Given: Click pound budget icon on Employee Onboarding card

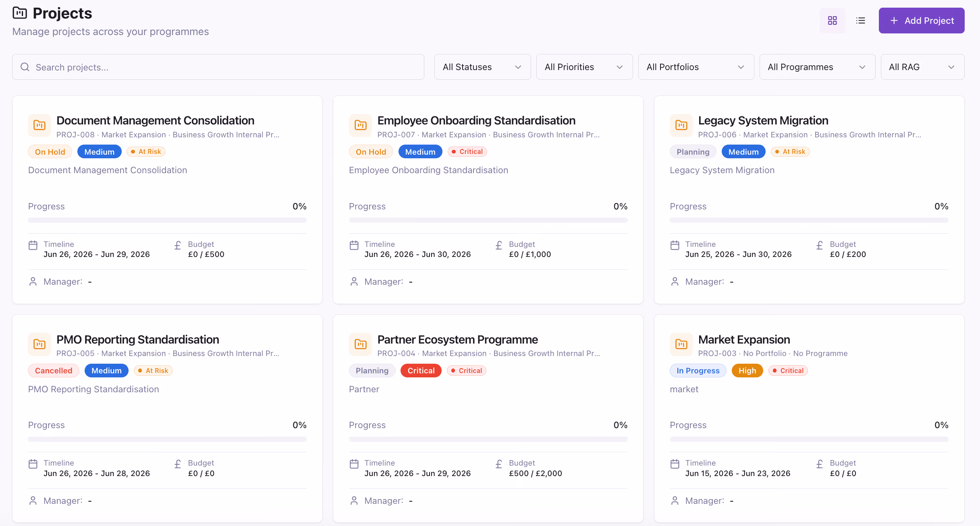Looking at the screenshot, I should pyautogui.click(x=498, y=245).
